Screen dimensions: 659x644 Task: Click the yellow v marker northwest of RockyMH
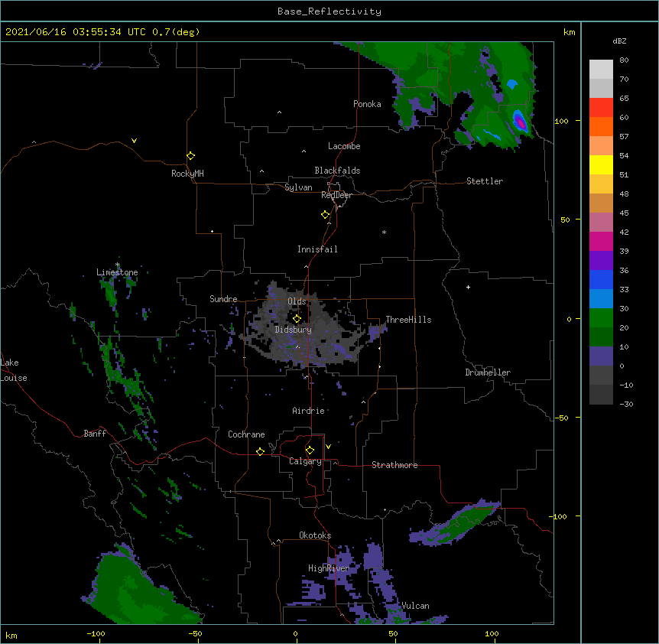coord(134,141)
